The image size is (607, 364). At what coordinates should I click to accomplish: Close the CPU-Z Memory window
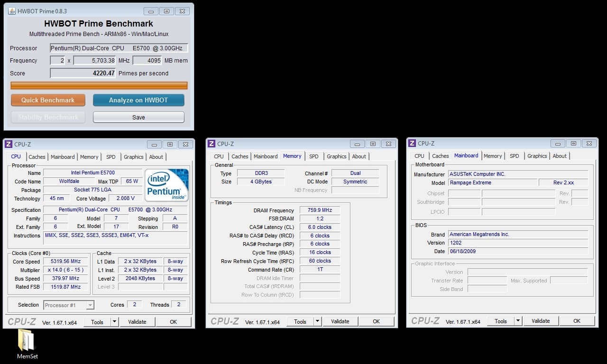[x=389, y=144]
